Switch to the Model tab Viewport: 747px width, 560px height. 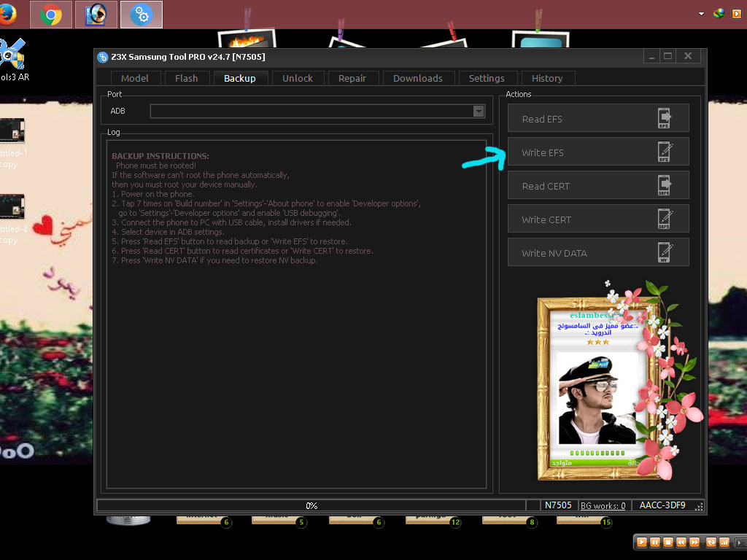pos(135,78)
